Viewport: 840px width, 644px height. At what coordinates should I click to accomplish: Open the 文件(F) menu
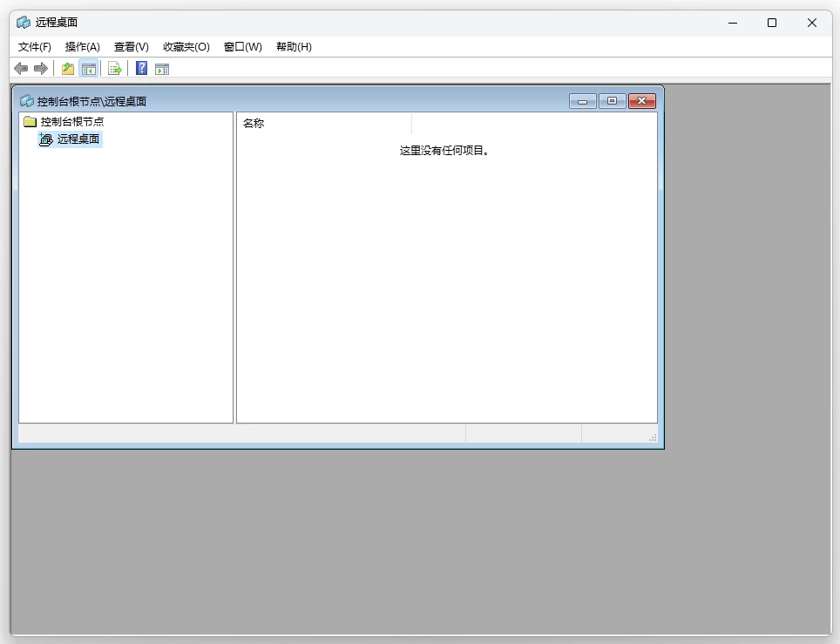pyautogui.click(x=35, y=47)
